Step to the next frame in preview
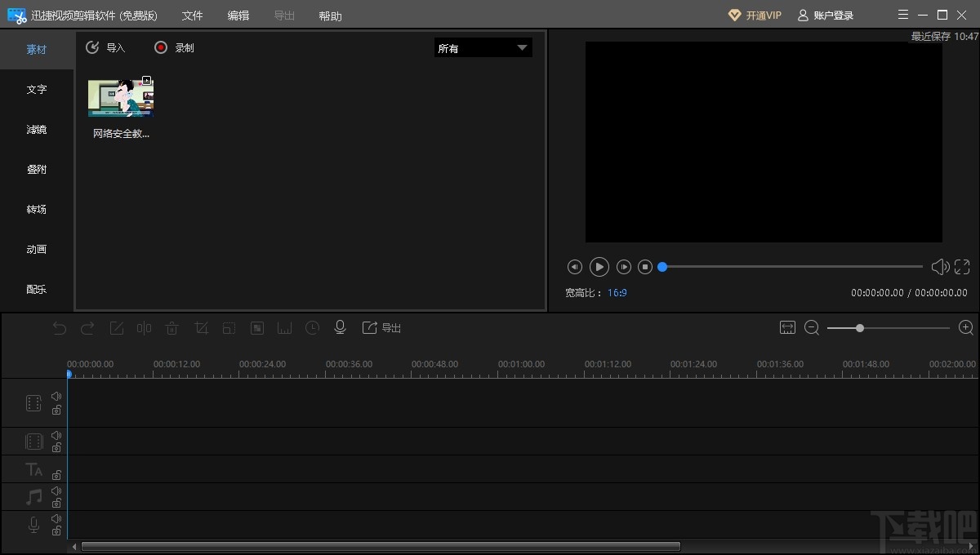This screenshot has height=555, width=980. [x=624, y=267]
